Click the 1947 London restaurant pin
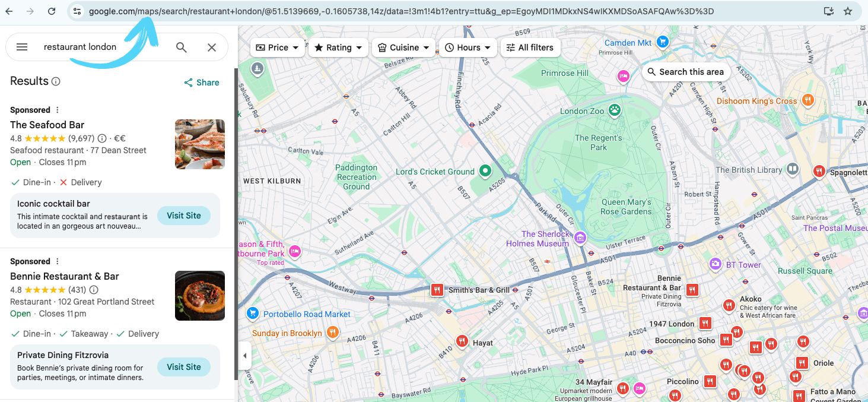 point(705,323)
